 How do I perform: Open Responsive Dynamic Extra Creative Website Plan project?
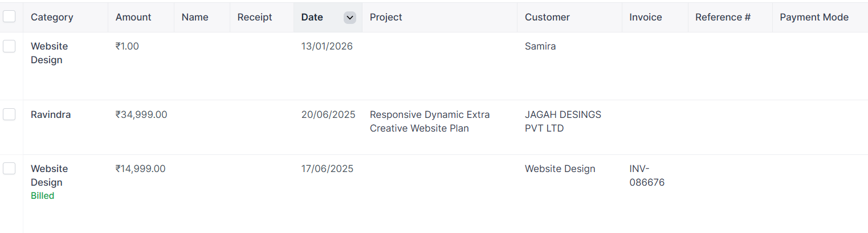429,121
